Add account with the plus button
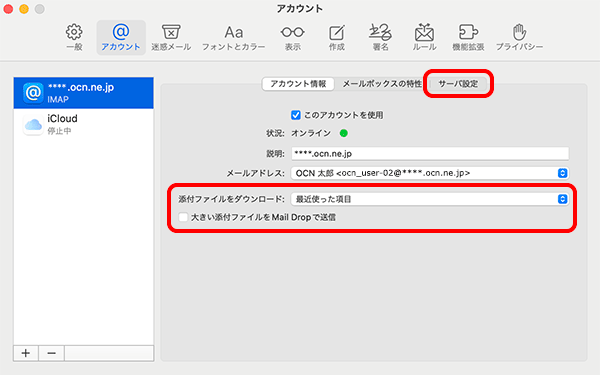The height and width of the screenshot is (375, 600). click(x=26, y=353)
